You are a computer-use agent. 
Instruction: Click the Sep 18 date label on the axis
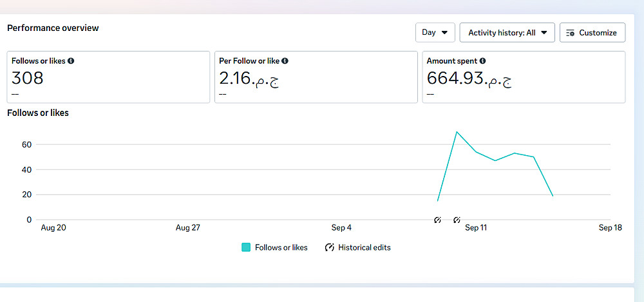point(610,228)
